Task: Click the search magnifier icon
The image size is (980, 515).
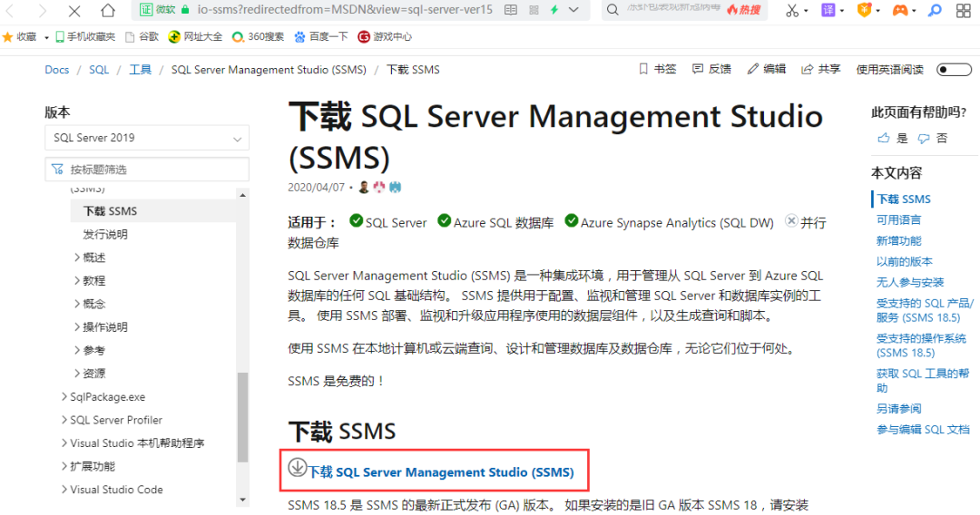Action: pyautogui.click(x=612, y=10)
